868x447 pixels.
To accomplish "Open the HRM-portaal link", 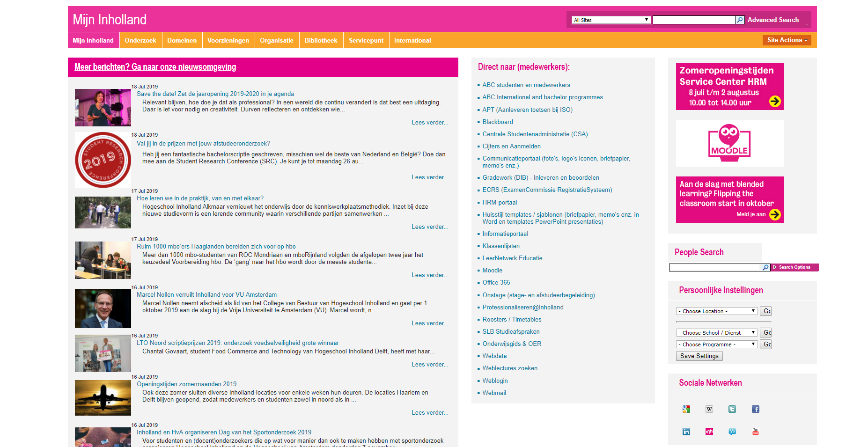I will click(x=500, y=203).
